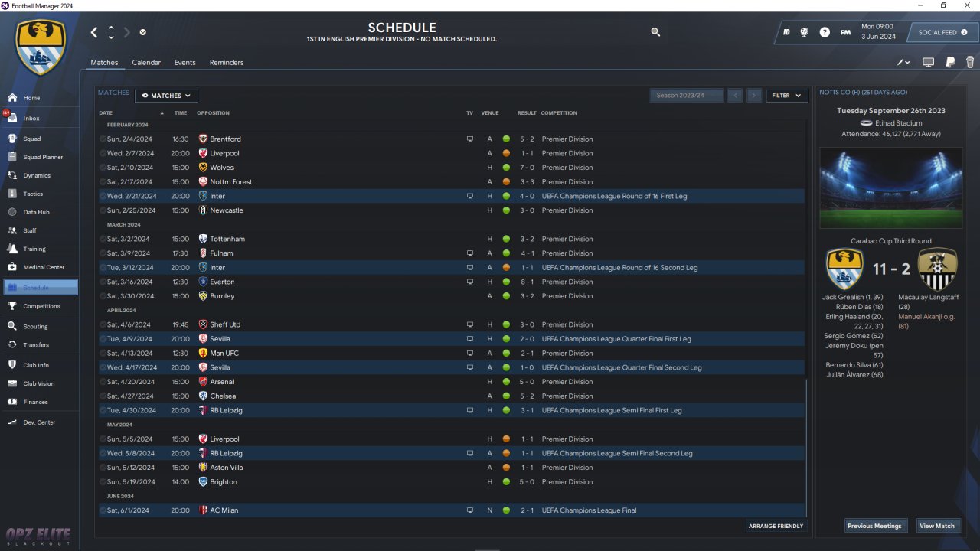
Task: Click the Notts Co crest in match panel
Action: [x=938, y=269]
